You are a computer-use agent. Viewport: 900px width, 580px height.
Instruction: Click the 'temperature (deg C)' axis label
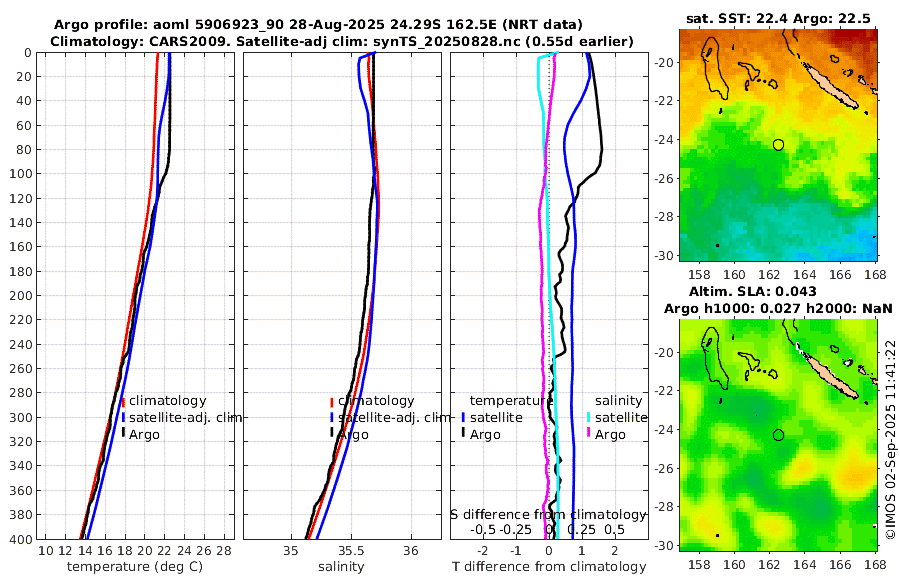(135, 566)
